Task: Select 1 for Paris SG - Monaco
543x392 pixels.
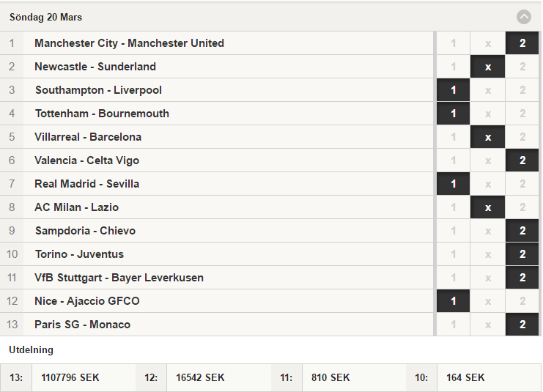Action: [x=454, y=325]
